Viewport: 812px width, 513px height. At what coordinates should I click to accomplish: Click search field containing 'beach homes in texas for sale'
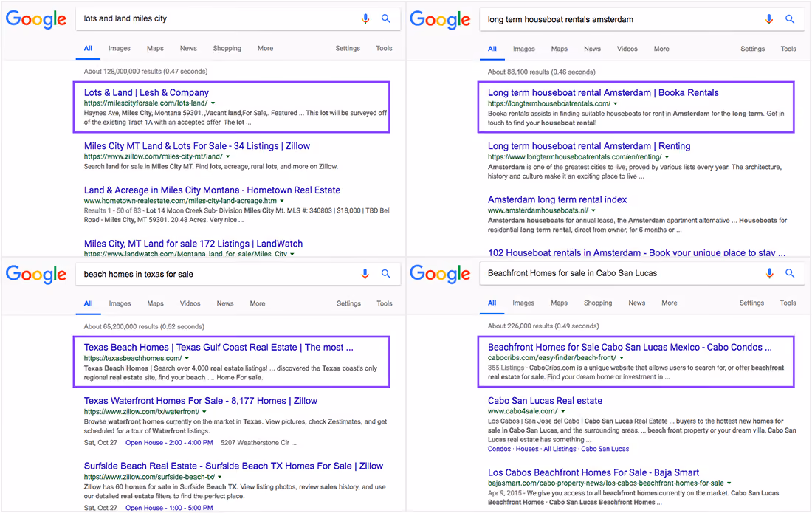(x=218, y=274)
